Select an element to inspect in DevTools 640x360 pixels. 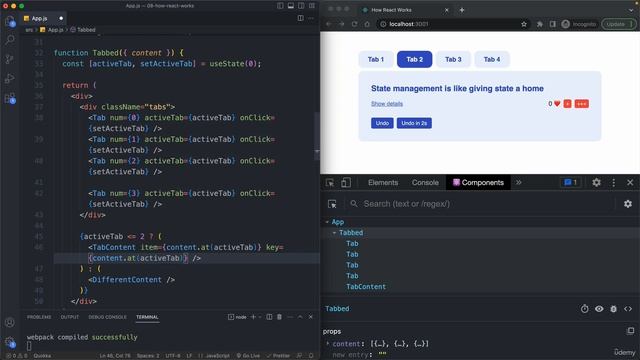click(330, 182)
